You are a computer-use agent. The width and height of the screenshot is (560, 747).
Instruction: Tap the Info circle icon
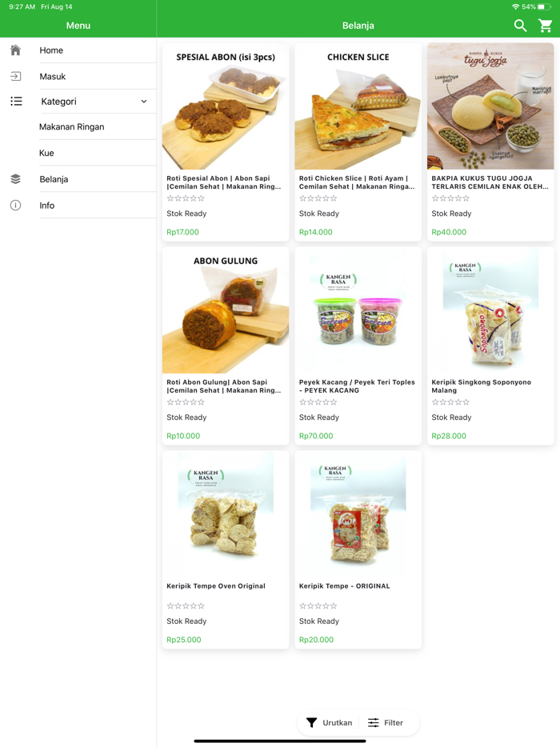(15, 206)
